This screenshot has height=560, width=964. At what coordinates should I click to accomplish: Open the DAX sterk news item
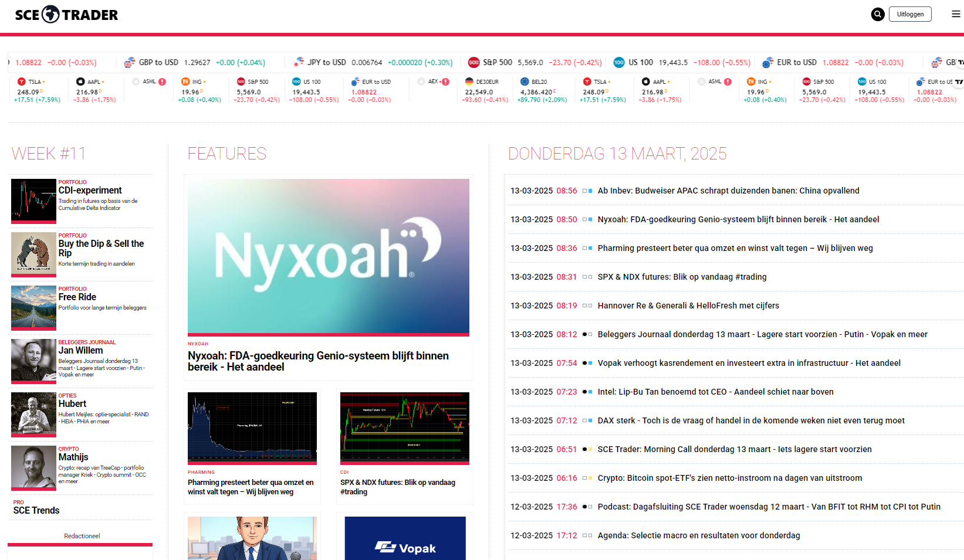click(751, 420)
